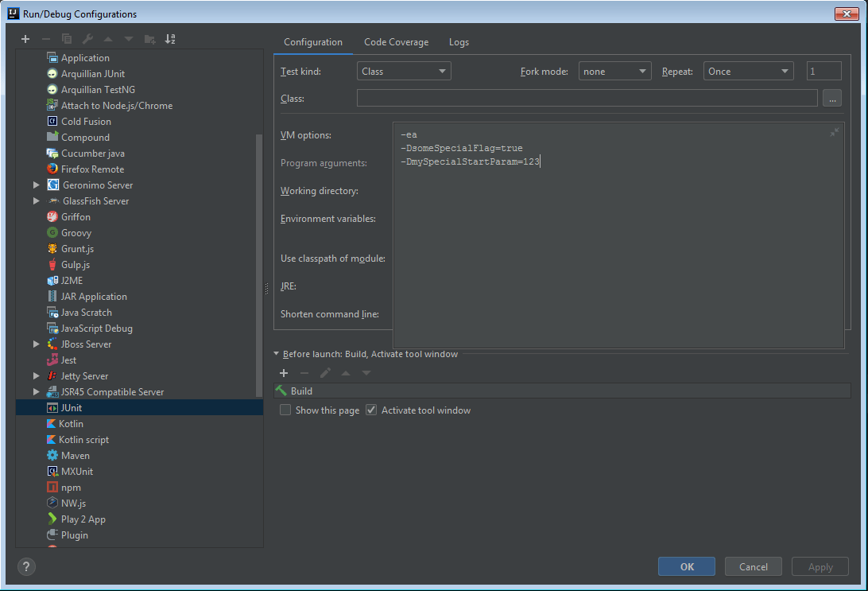Switch to the Code Coverage tab
The width and height of the screenshot is (868, 591).
point(396,42)
